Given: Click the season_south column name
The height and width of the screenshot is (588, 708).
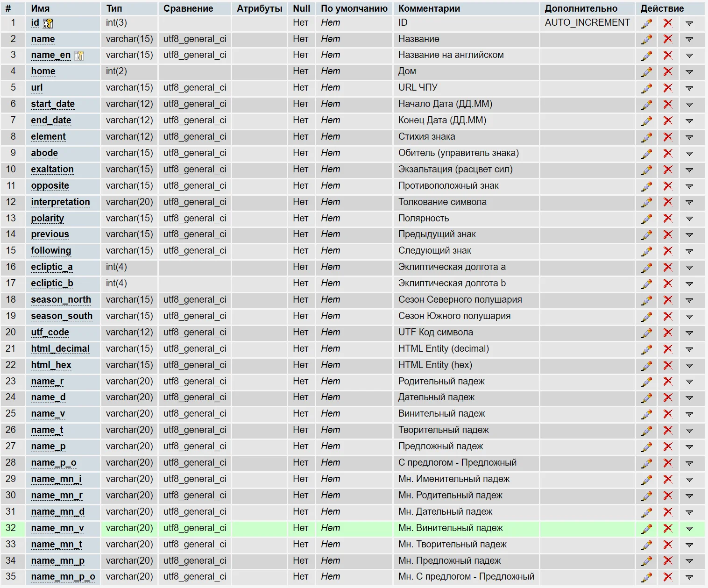Looking at the screenshot, I should 62,316.
